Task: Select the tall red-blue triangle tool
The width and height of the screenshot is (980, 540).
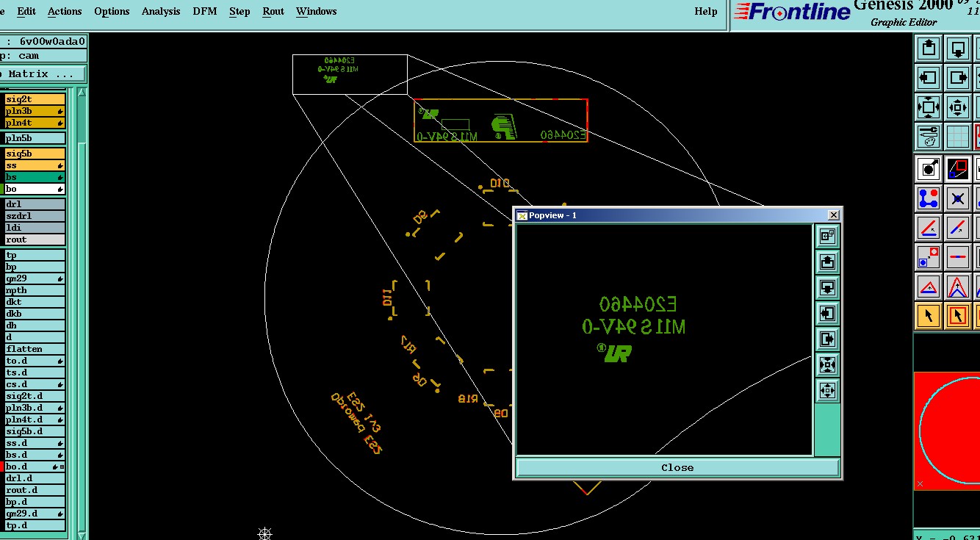Action: (x=958, y=287)
